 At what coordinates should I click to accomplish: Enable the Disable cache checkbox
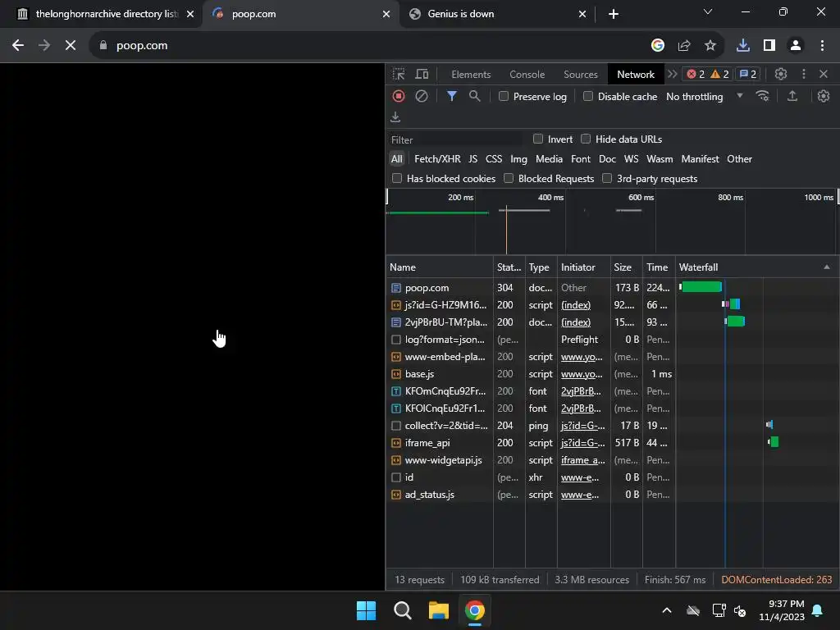(x=588, y=96)
